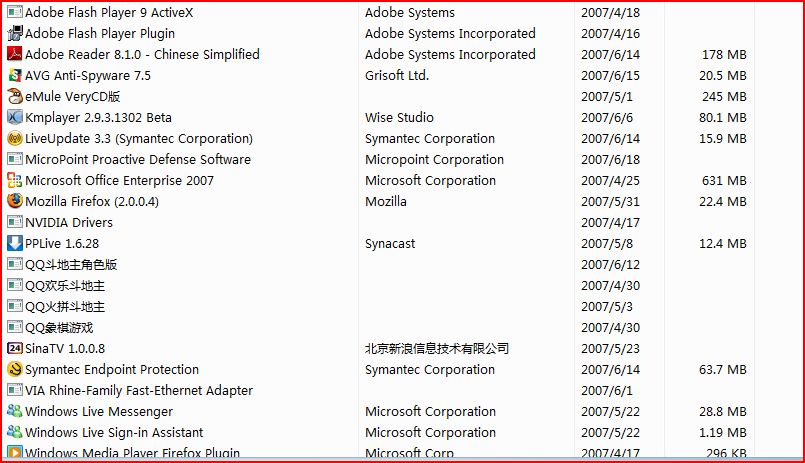This screenshot has width=805, height=463.
Task: Click the eMule VeryCD mule icon
Action: pyautogui.click(x=14, y=96)
